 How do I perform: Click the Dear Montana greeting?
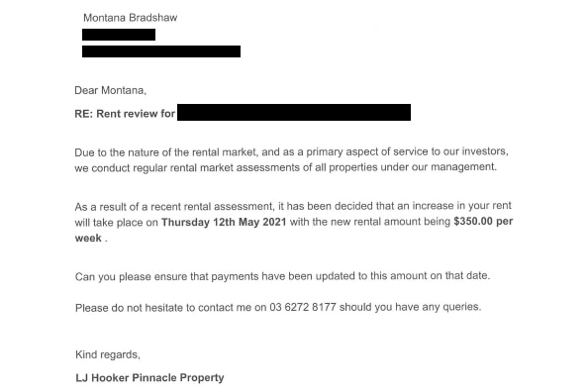[110, 90]
